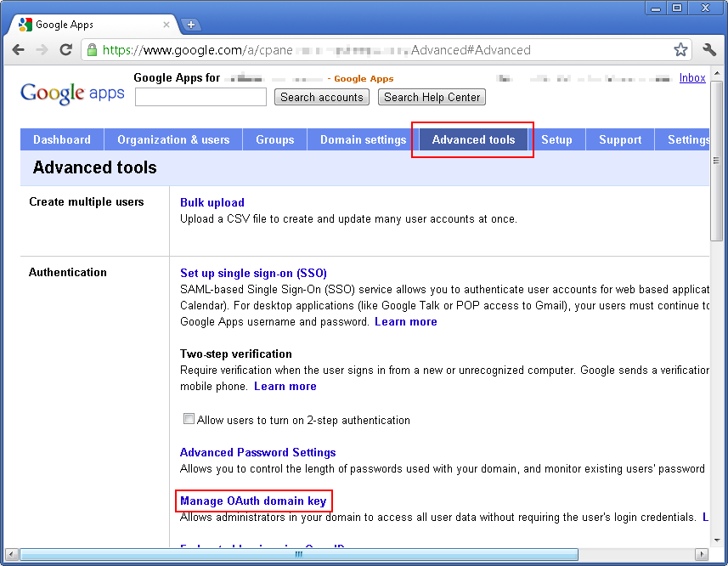Go to Domain settings tab
This screenshot has height=566, width=728.
click(x=363, y=139)
